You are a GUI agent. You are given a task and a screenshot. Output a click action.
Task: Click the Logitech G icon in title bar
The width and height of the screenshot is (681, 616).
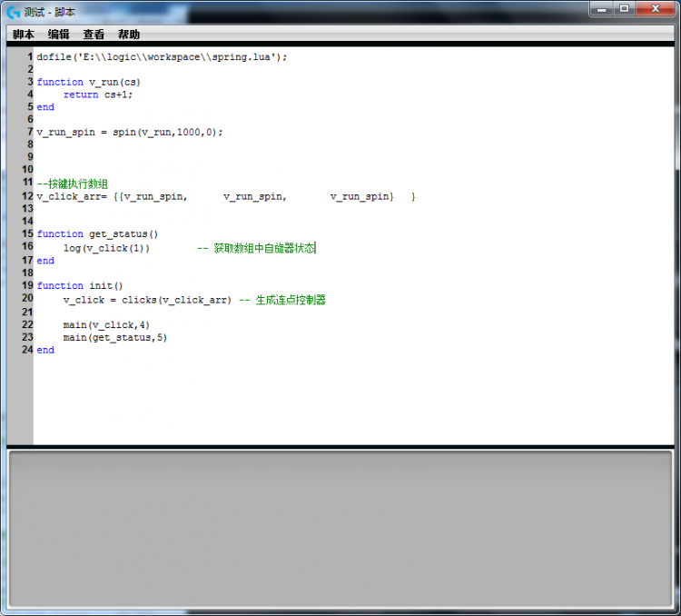click(x=13, y=12)
